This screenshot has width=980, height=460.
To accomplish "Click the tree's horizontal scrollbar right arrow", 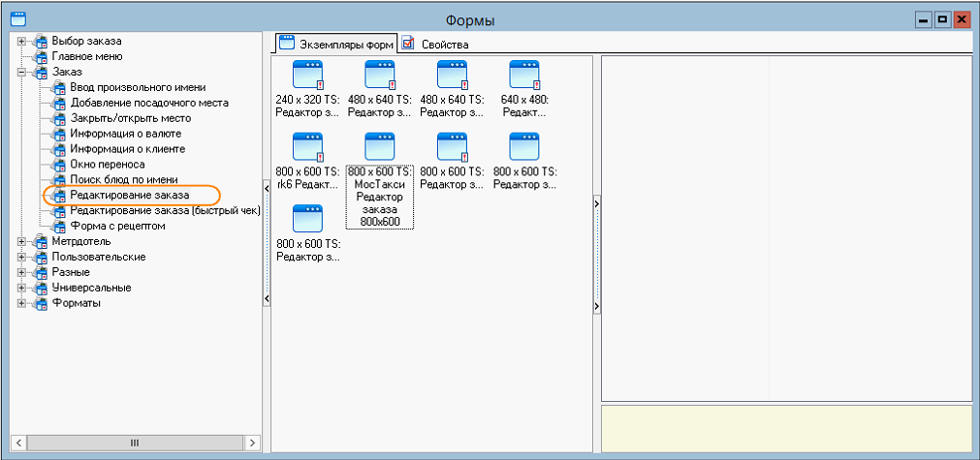I will pyautogui.click(x=253, y=443).
